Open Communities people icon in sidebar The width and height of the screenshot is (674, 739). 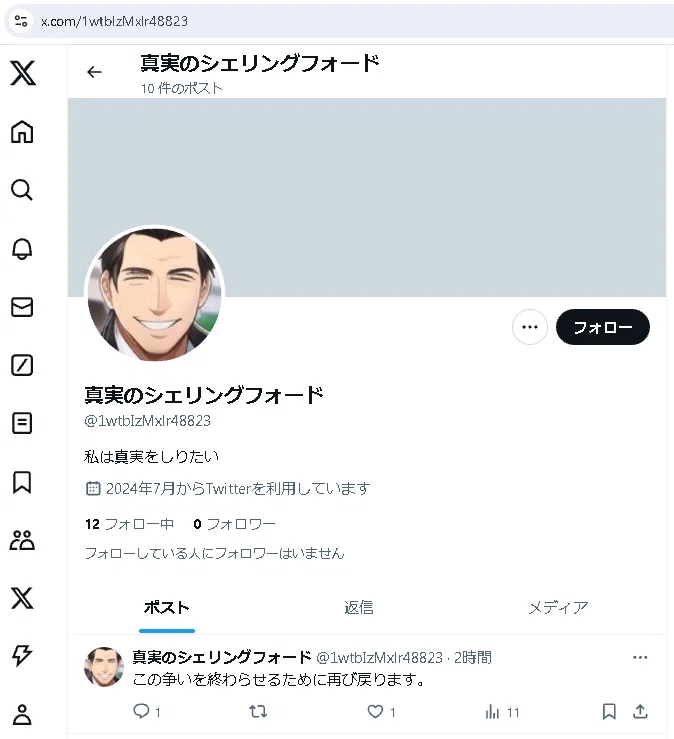pos(22,540)
